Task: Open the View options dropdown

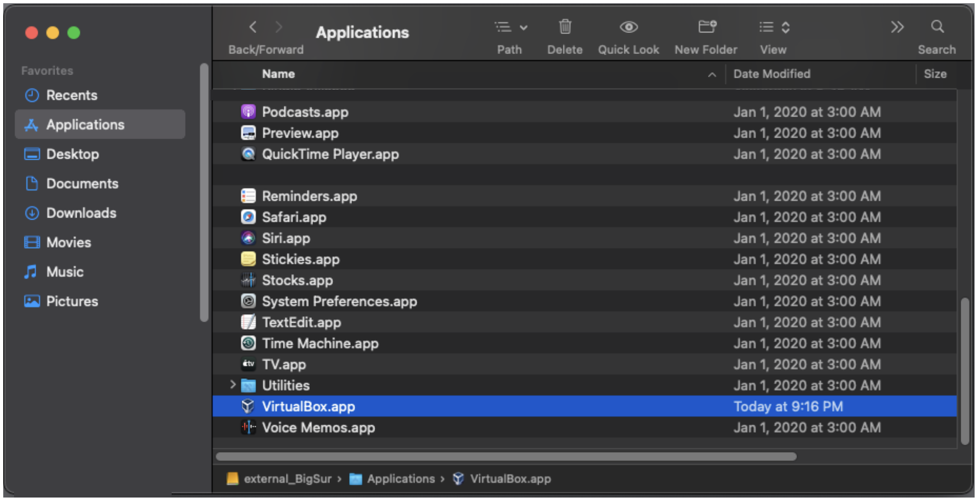Action: [774, 27]
